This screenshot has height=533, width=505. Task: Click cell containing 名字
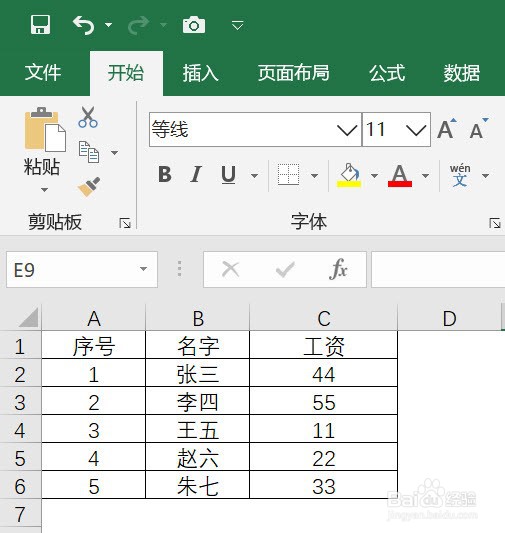(198, 346)
